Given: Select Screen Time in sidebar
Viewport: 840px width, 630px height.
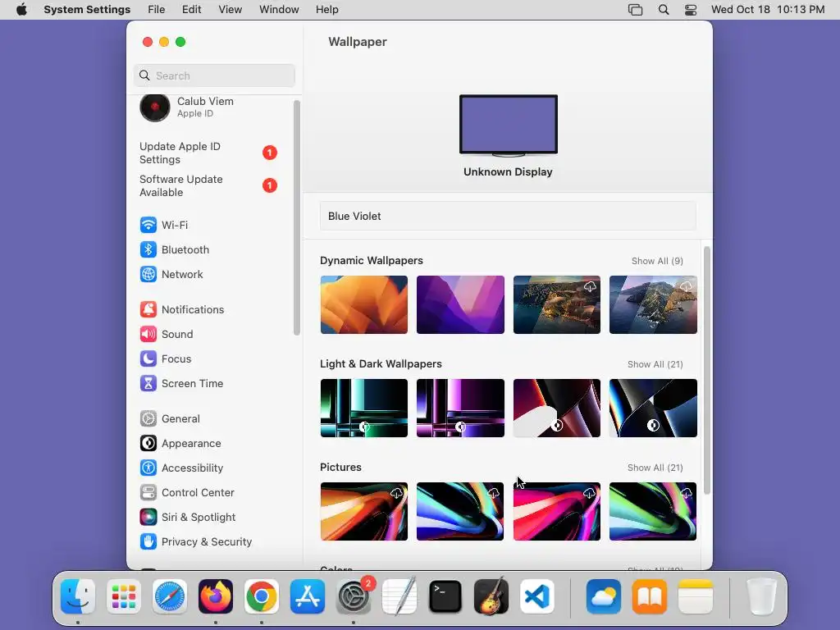Looking at the screenshot, I should point(181,384).
